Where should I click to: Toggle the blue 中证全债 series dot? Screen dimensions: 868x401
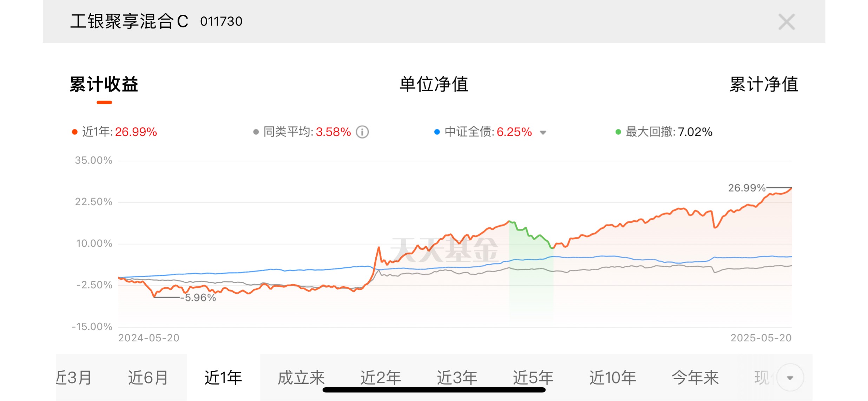[437, 132]
